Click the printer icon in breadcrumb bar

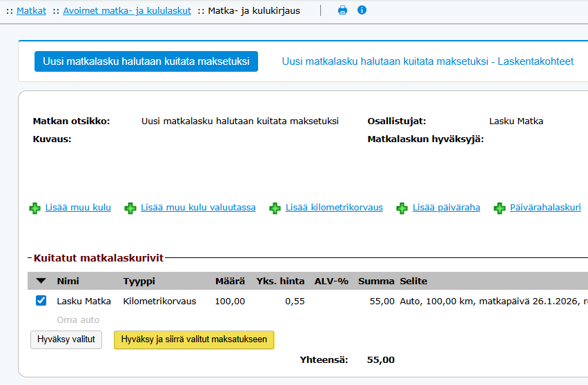coord(342,10)
